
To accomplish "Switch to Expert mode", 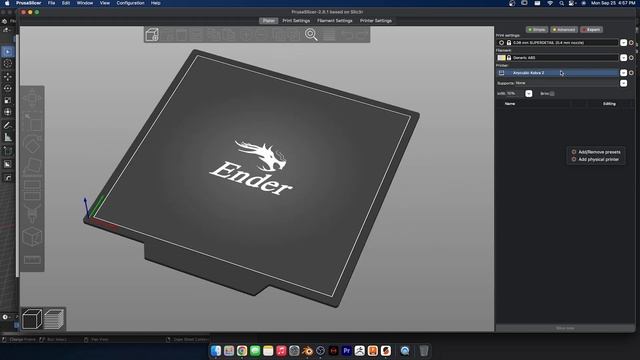I will (x=591, y=29).
